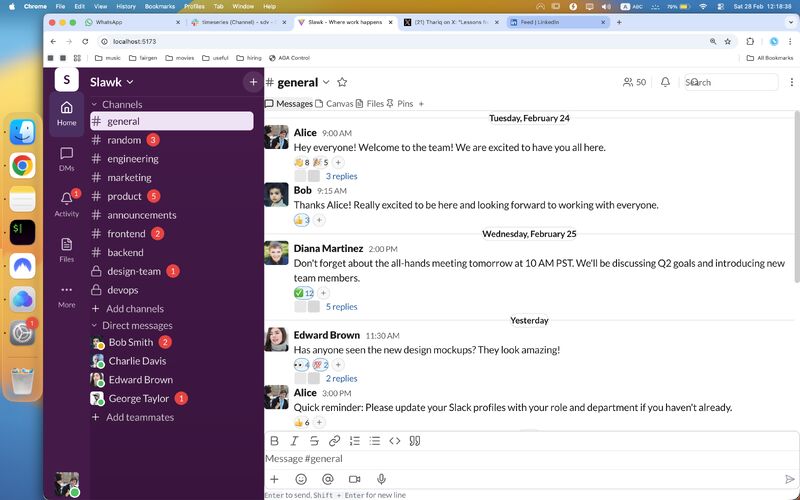Open the Bookmarks menu in macOS menu bar
This screenshot has width=800, height=500.
pos(160,7)
